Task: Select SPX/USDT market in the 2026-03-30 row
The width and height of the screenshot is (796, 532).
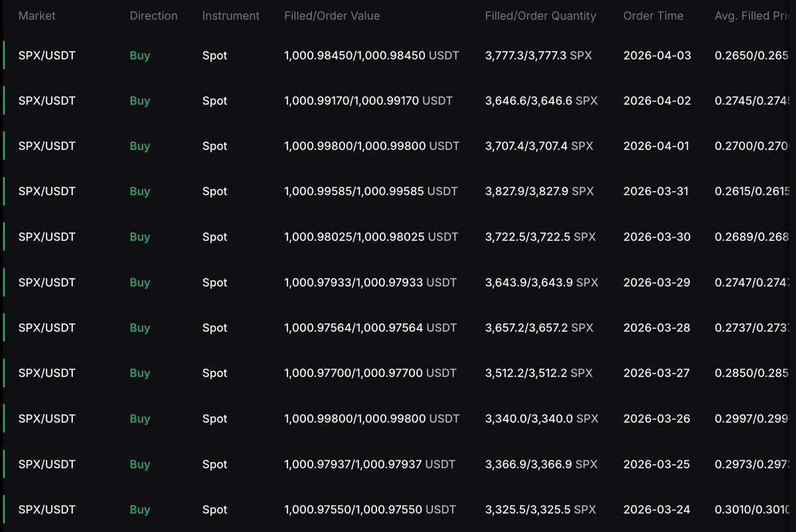Action: 46,237
